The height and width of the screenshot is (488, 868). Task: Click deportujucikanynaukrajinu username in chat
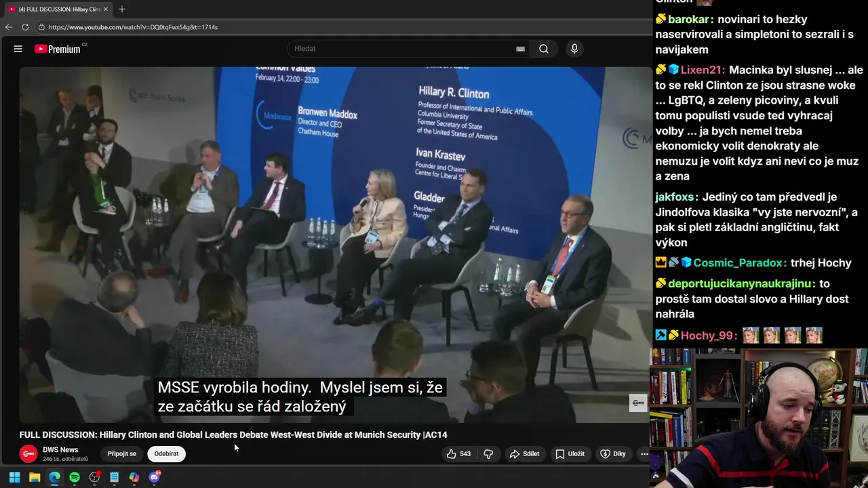coord(739,283)
